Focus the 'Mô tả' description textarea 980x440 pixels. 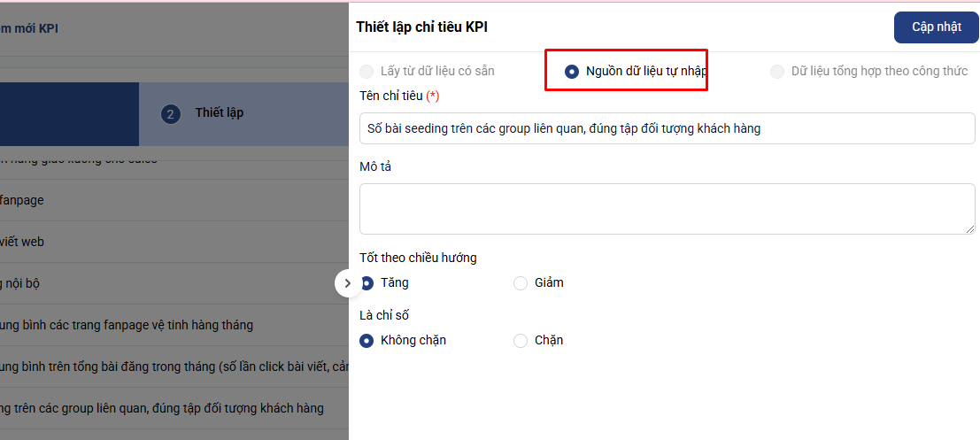(x=667, y=209)
